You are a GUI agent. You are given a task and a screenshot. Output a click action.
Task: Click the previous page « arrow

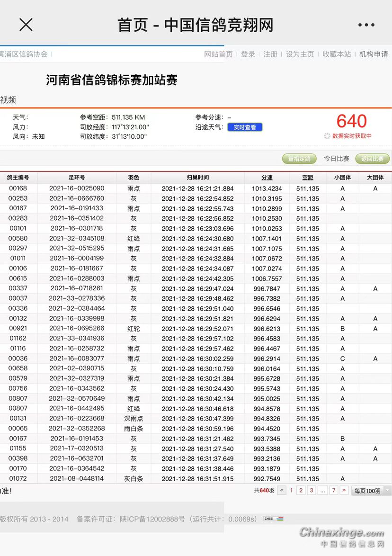tap(282, 491)
